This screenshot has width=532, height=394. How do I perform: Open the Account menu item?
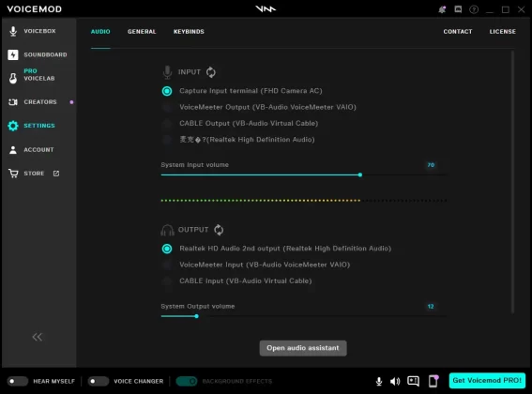(x=39, y=150)
